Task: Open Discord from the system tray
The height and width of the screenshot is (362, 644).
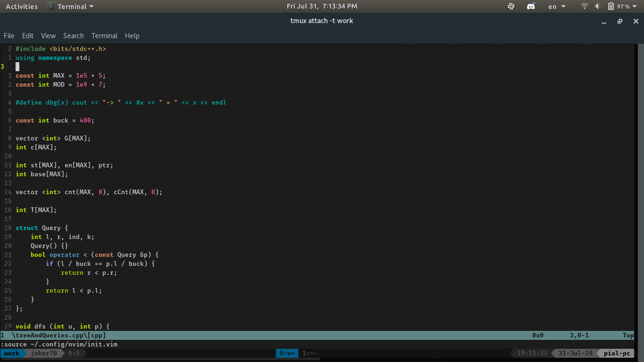Action: pos(530,6)
